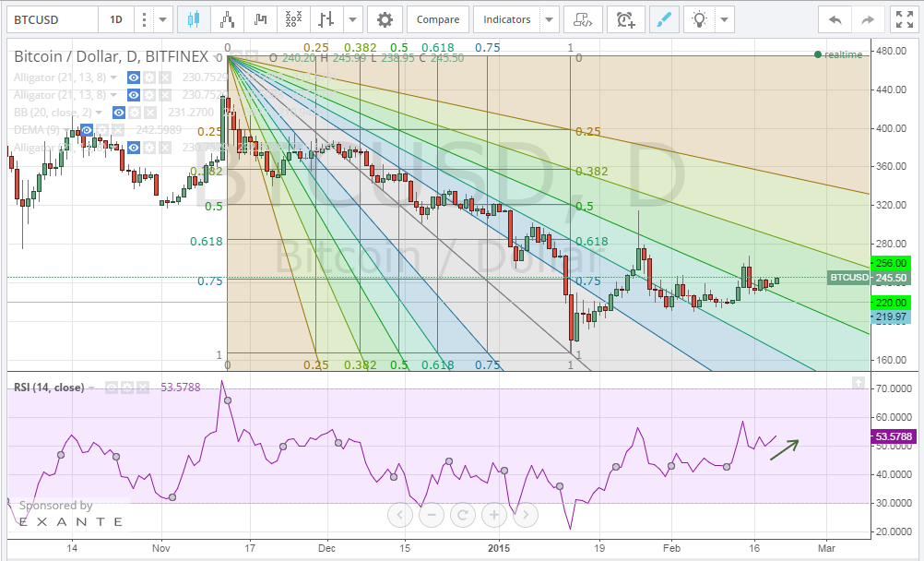This screenshot has width=924, height=561.
Task: Open the Pine editor icon
Action: (x=582, y=18)
